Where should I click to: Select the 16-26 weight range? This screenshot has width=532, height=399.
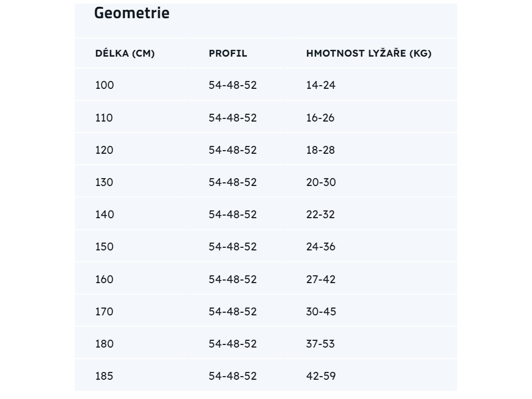point(320,118)
